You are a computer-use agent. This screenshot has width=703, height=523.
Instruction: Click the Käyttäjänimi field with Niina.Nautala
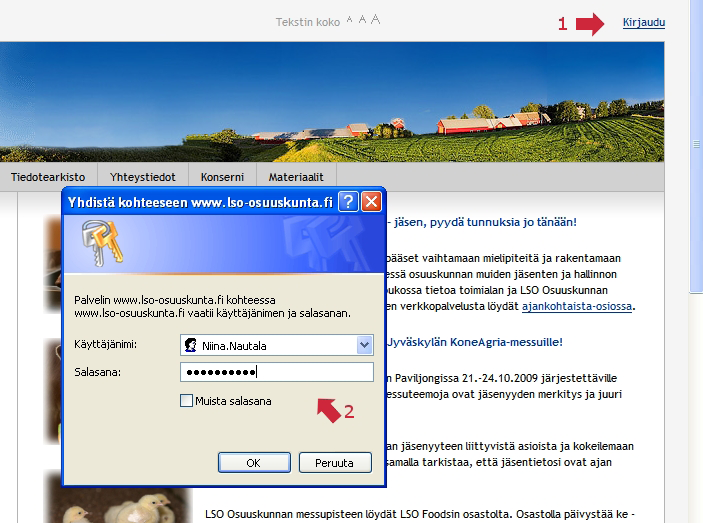(x=277, y=345)
